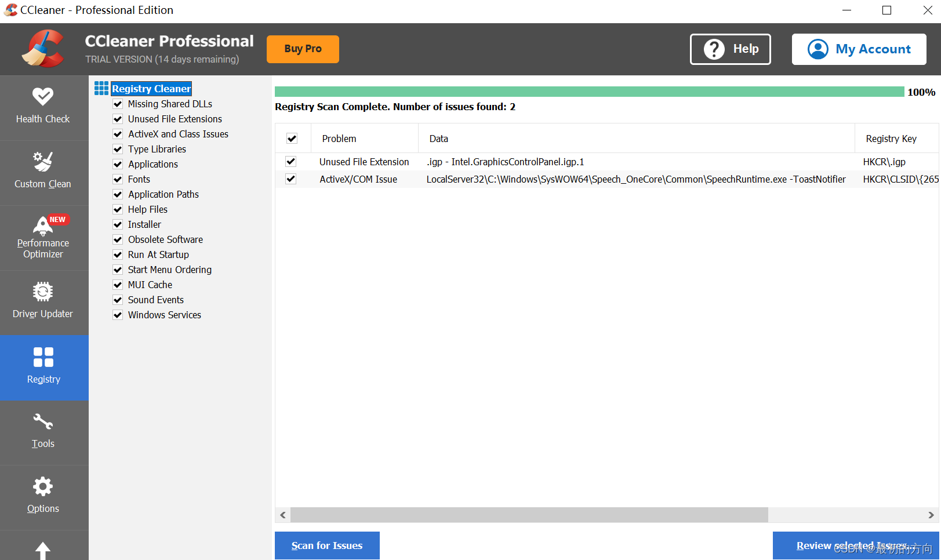Toggle ActiveX and Class Issues checkbox
This screenshot has width=941, height=560.
tap(118, 134)
